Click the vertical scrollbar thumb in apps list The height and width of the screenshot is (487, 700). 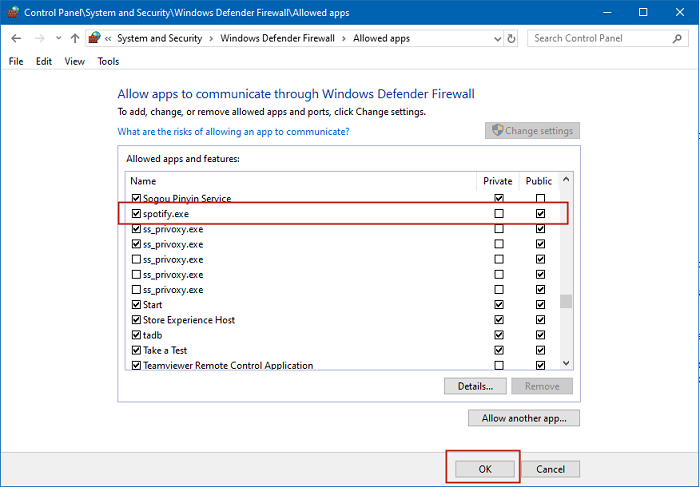pos(566,302)
